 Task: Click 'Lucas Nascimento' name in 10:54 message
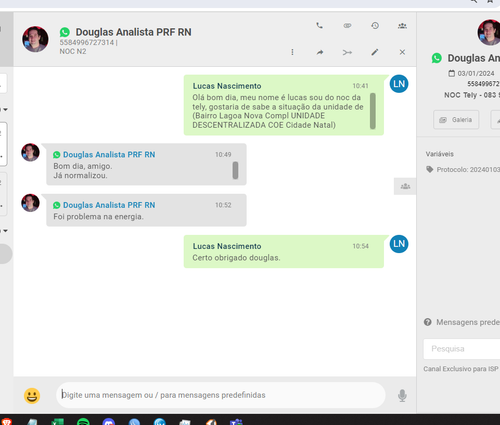tap(227, 246)
